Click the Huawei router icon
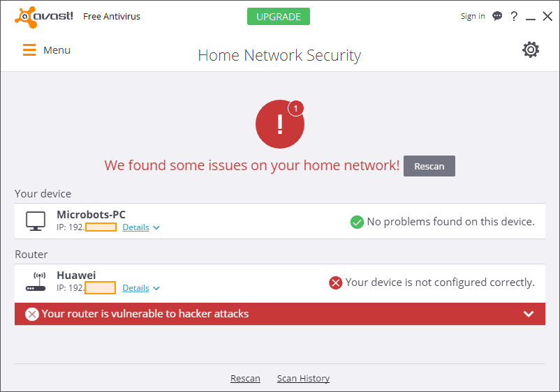The height and width of the screenshot is (392, 560). point(36,282)
